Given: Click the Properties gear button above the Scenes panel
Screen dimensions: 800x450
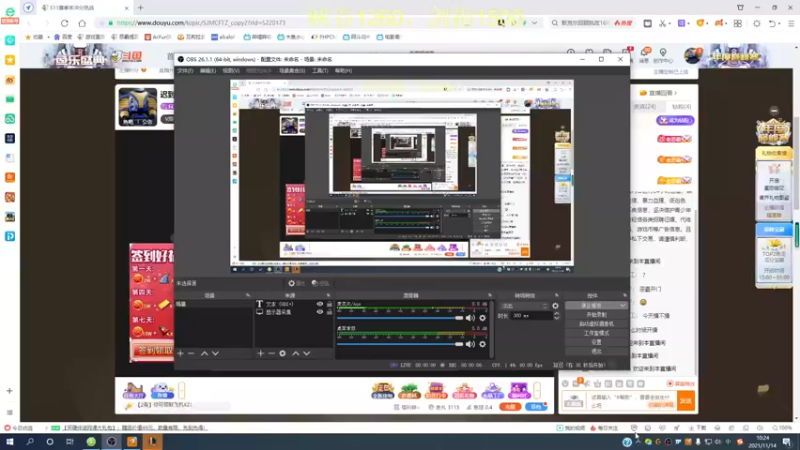Looking at the screenshot, I should pyautogui.click(x=296, y=283).
